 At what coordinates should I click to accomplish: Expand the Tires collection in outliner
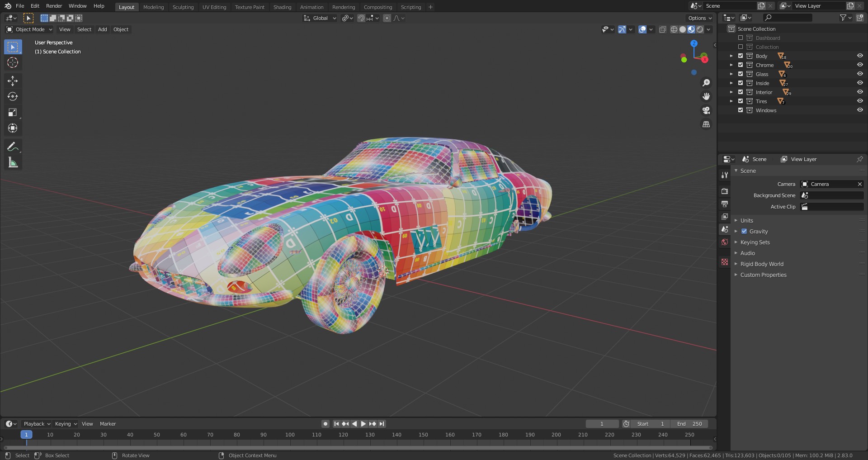pyautogui.click(x=731, y=101)
